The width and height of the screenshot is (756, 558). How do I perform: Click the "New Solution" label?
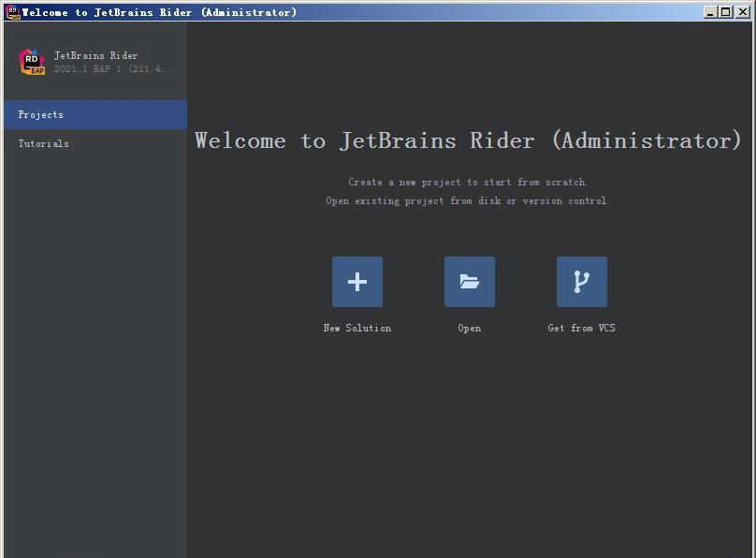[357, 328]
